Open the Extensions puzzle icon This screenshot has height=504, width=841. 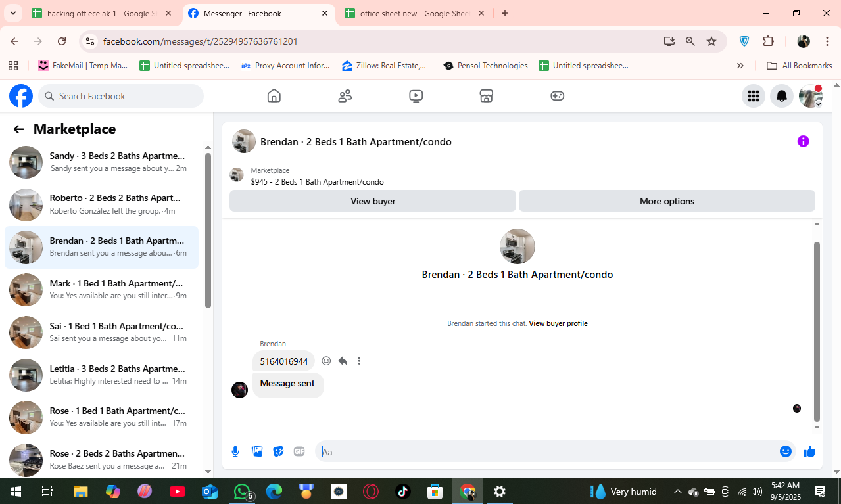click(768, 41)
